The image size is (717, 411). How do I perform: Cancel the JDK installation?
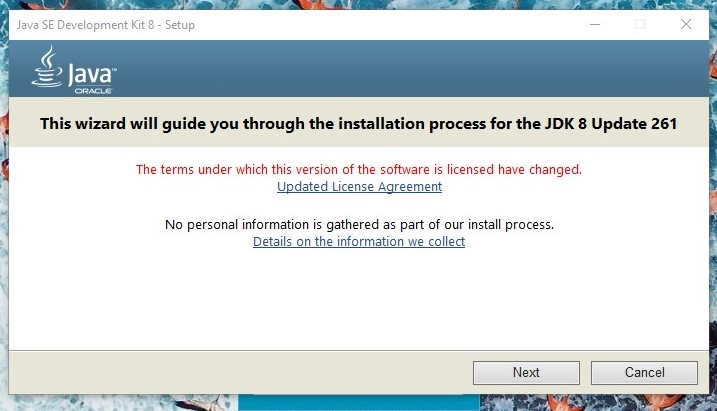644,372
